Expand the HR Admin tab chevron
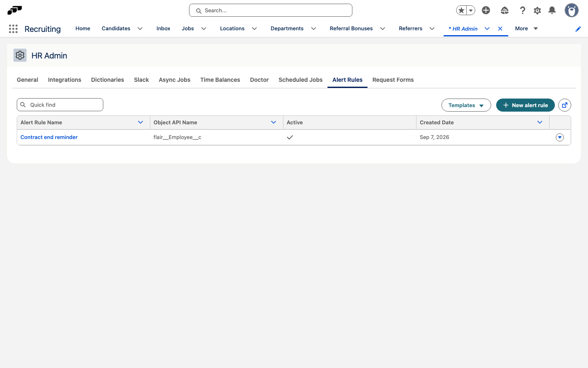Viewport: 588px width, 368px height. (487, 29)
